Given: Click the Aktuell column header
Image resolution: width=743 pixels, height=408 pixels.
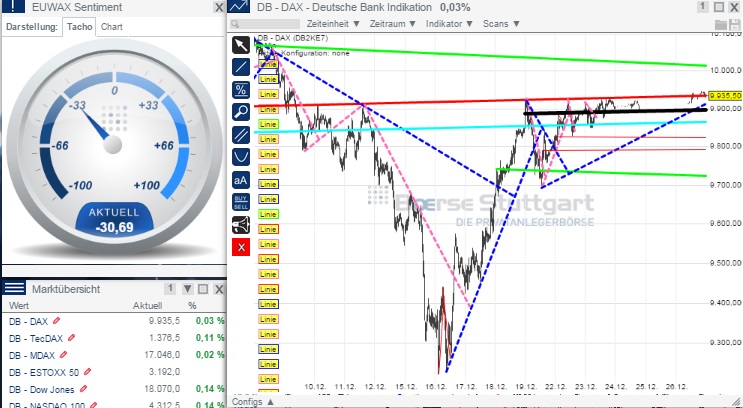Looking at the screenshot, I should point(147,306).
